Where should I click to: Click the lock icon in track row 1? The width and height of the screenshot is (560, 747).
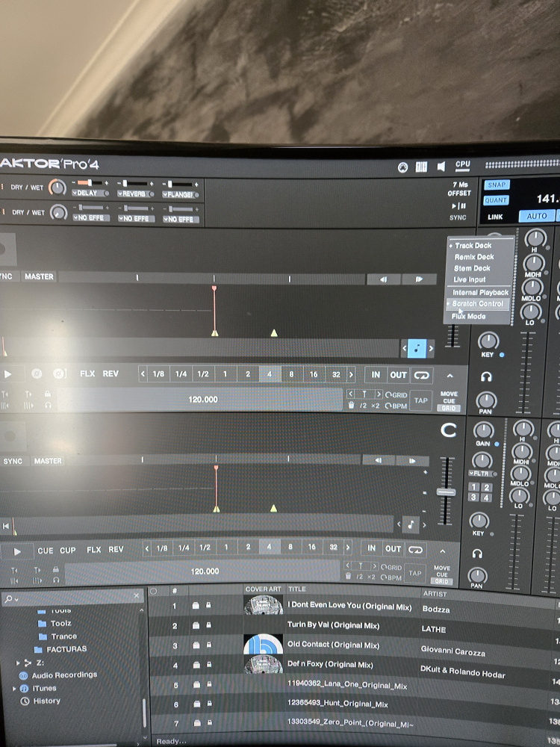(208, 605)
